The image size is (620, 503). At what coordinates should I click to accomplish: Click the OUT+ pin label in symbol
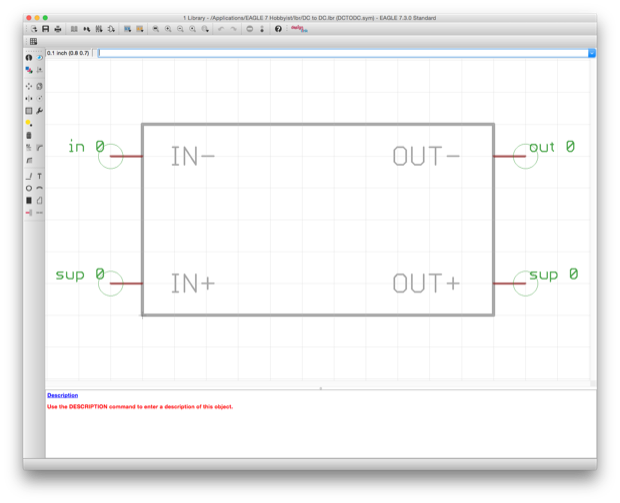pos(426,283)
